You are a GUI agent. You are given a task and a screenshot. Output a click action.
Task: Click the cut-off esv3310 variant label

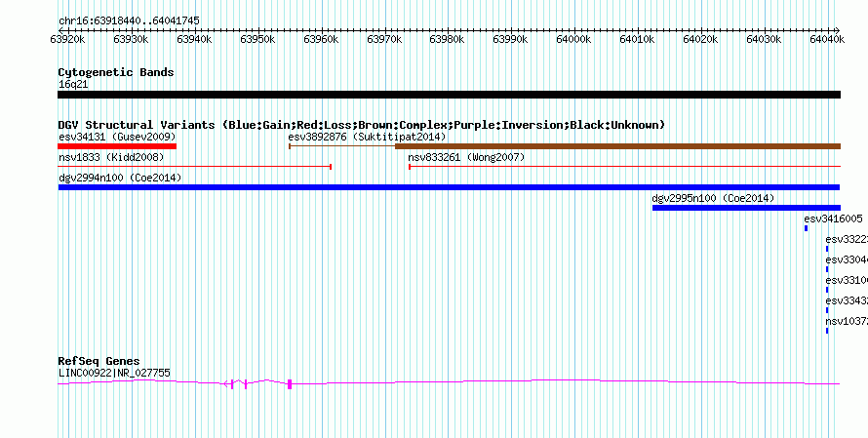847,281
